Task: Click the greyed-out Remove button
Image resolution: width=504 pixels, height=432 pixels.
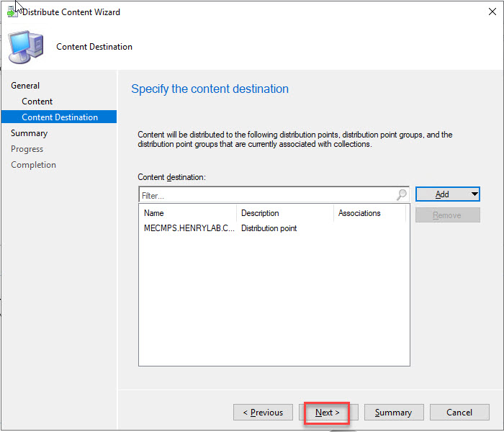Action: pos(447,215)
